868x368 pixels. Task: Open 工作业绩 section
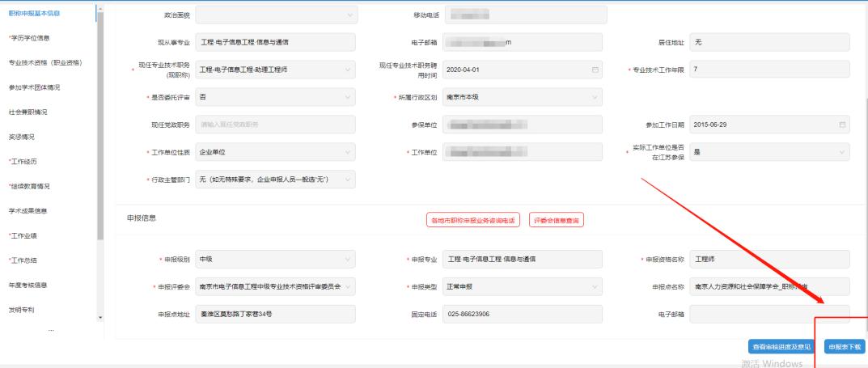tap(23, 235)
